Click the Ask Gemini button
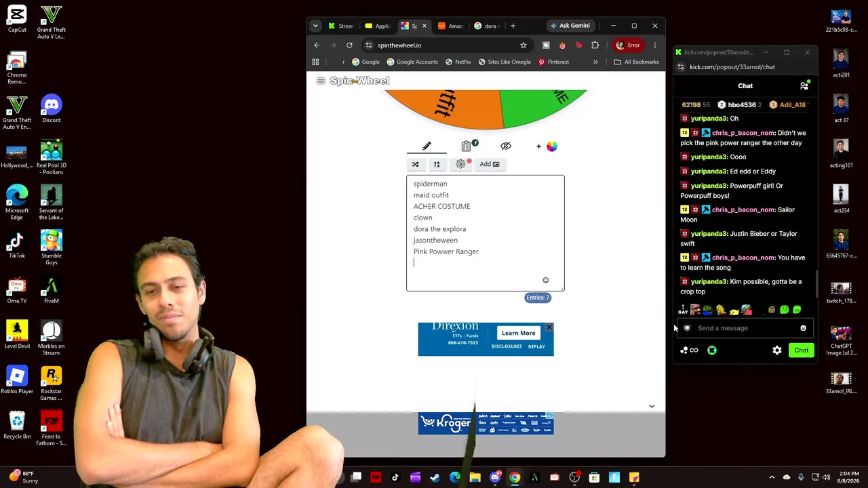Image resolution: width=868 pixels, height=488 pixels. tap(570, 26)
